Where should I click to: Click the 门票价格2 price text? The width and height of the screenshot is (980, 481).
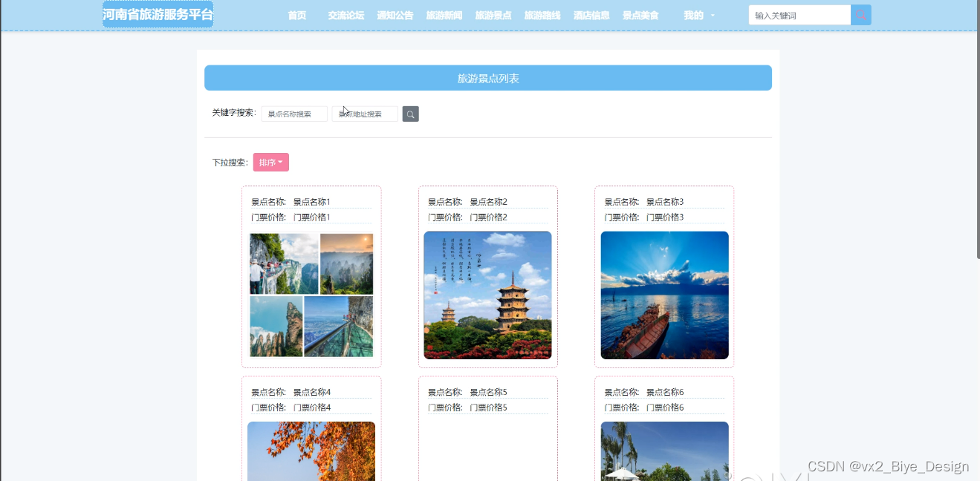coord(489,217)
